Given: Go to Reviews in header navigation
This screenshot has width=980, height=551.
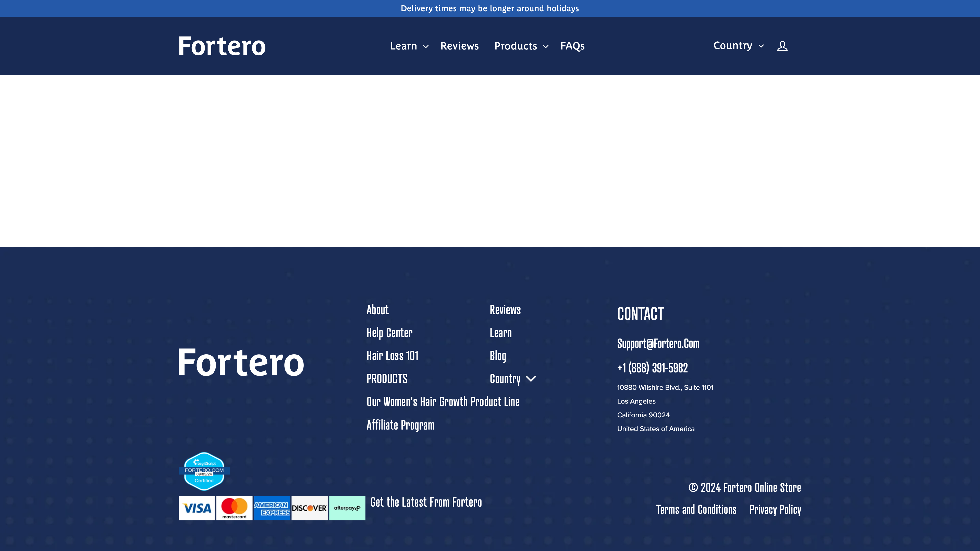Looking at the screenshot, I should pos(460,46).
